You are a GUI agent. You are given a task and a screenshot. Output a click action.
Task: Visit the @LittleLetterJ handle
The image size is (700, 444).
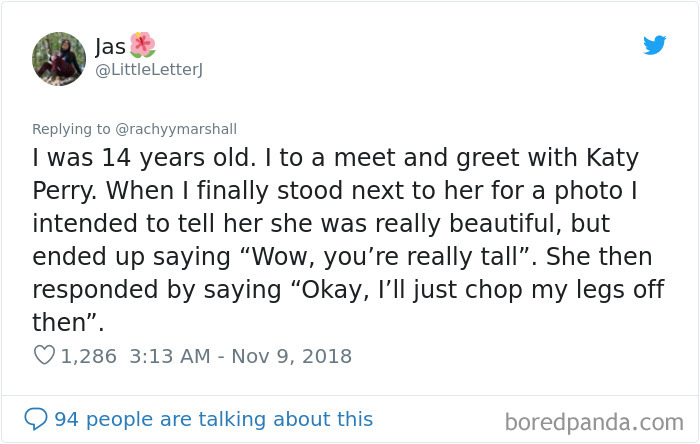pos(148,68)
